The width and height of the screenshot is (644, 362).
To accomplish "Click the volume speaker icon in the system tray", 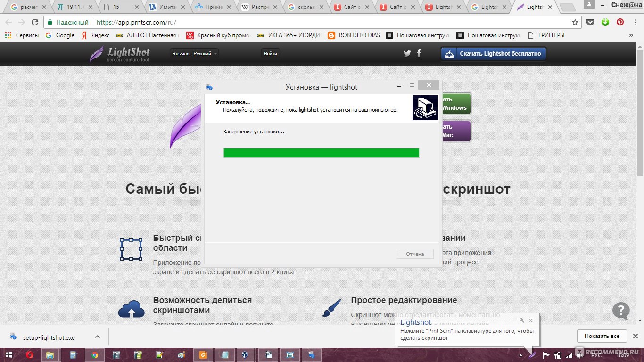I will click(x=579, y=355).
